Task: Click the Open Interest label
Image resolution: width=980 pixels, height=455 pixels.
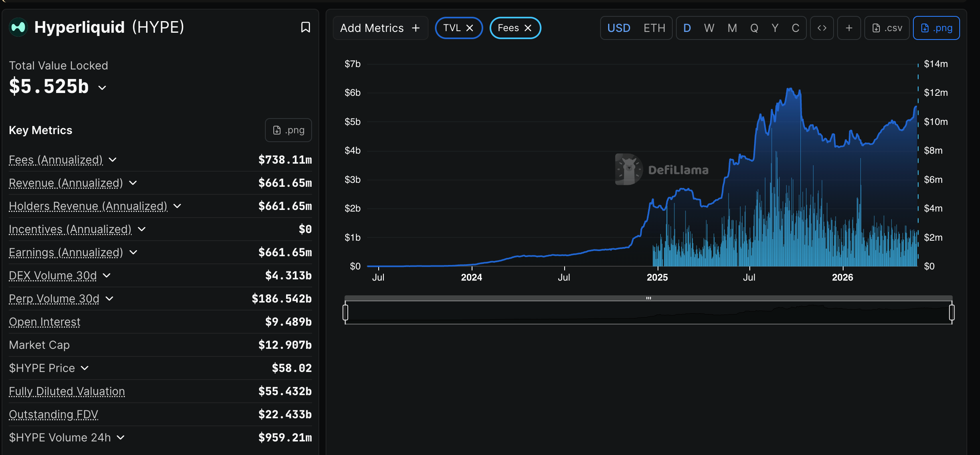Action: [45, 322]
